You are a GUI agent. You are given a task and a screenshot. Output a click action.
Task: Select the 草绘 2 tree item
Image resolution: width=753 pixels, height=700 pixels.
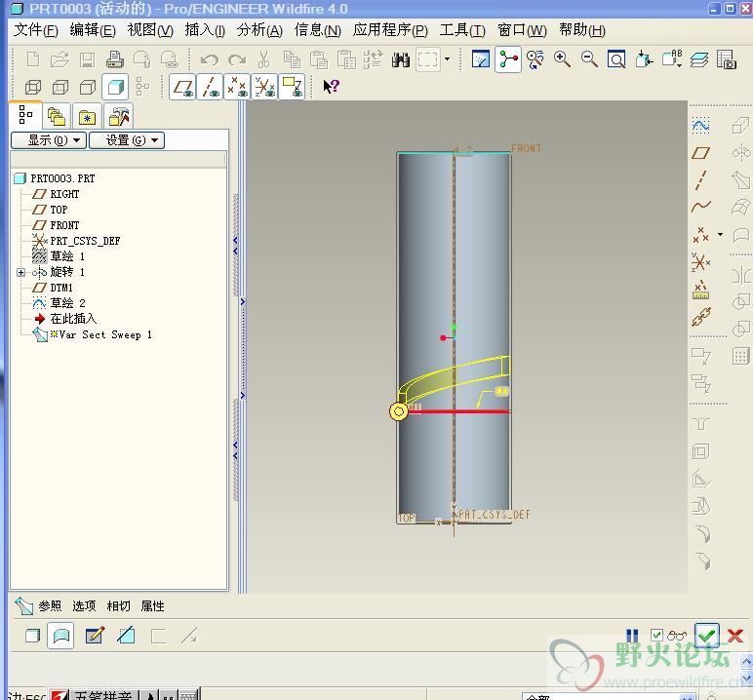coord(67,303)
